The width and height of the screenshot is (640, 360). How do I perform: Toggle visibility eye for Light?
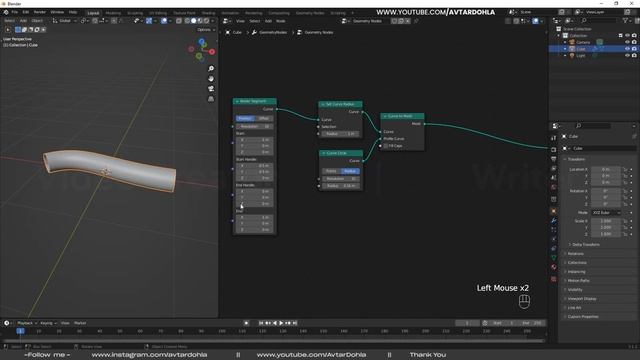(627, 56)
